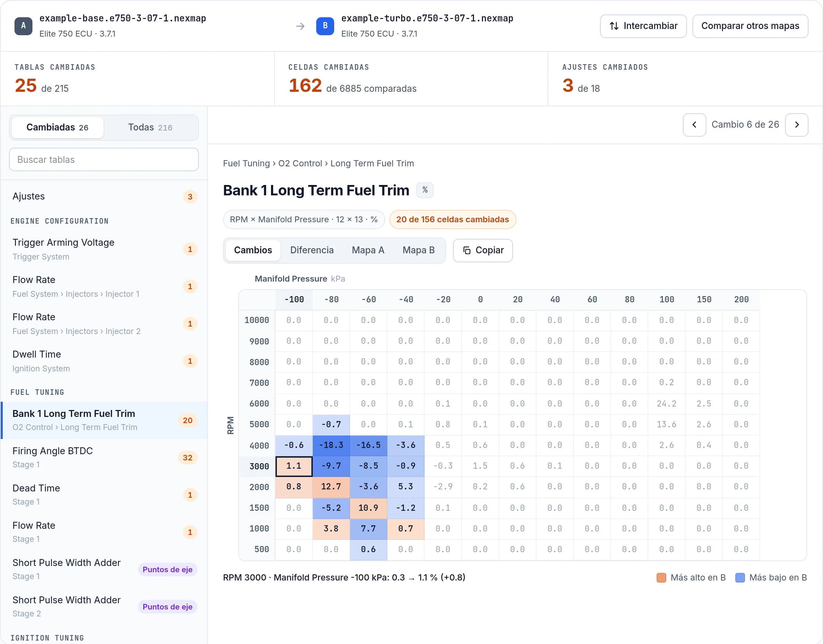
Task: Switch list filter to Cambiadas
Action: pos(57,127)
